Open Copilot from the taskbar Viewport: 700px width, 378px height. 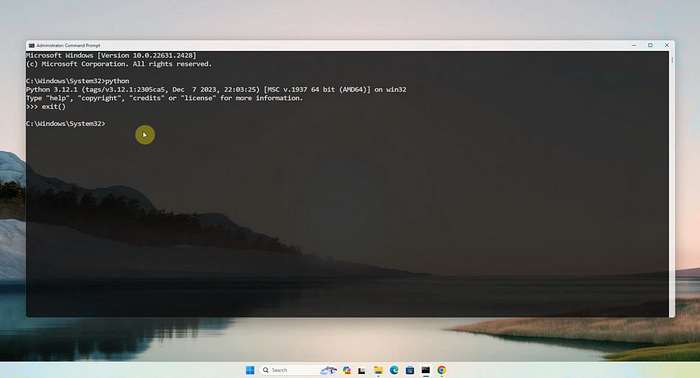(346, 370)
